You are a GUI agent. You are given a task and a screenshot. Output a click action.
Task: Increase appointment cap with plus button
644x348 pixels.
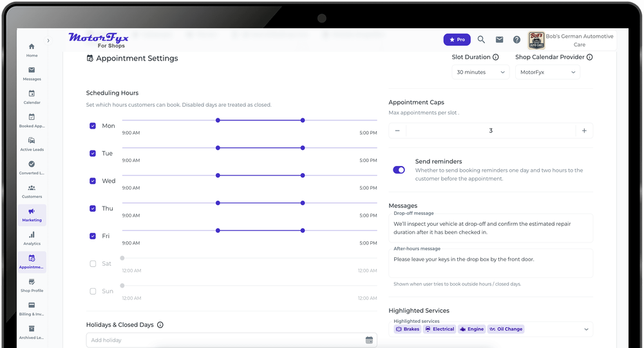click(x=584, y=131)
